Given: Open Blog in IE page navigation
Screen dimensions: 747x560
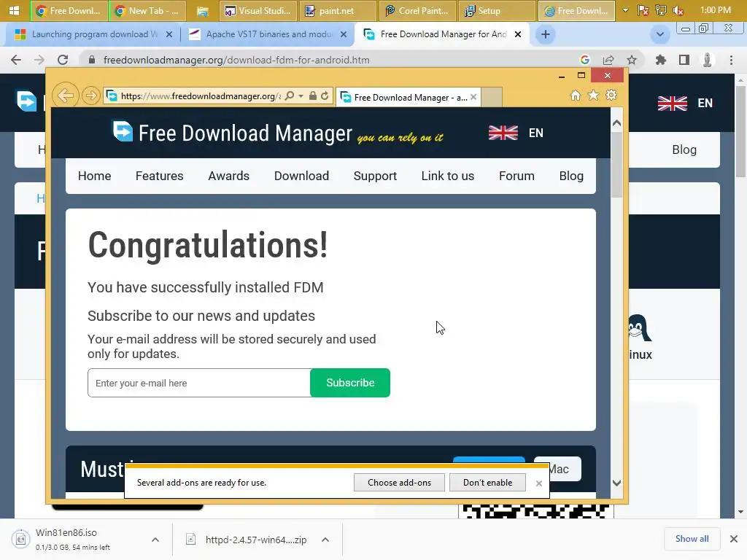Looking at the screenshot, I should point(571,176).
